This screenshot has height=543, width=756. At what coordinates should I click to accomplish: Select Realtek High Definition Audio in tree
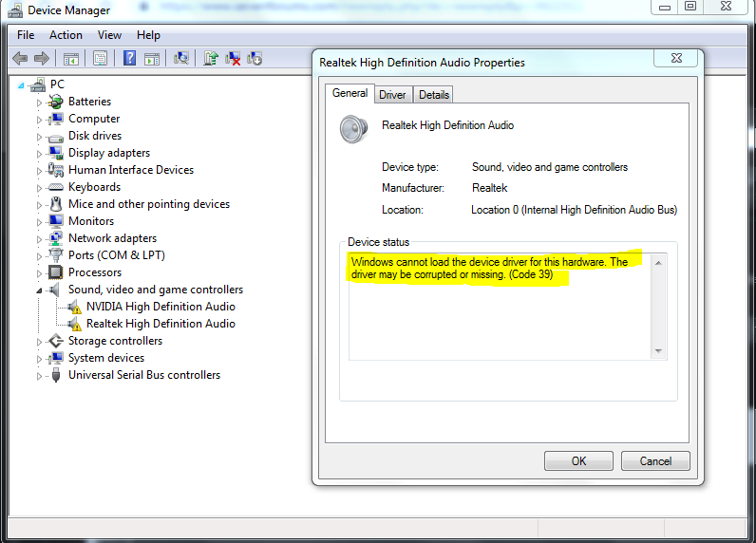click(161, 324)
